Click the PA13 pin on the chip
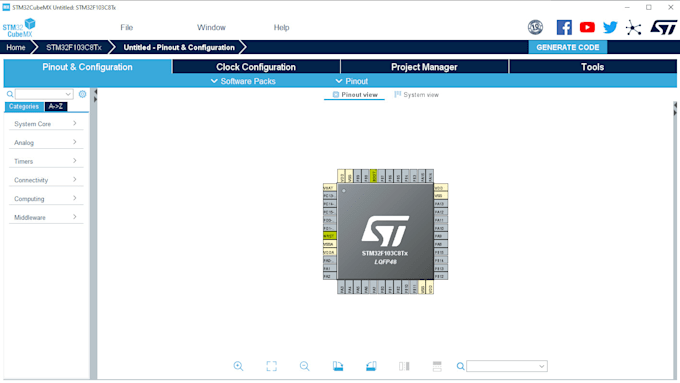This screenshot has width=680, height=383. pyautogui.click(x=441, y=204)
